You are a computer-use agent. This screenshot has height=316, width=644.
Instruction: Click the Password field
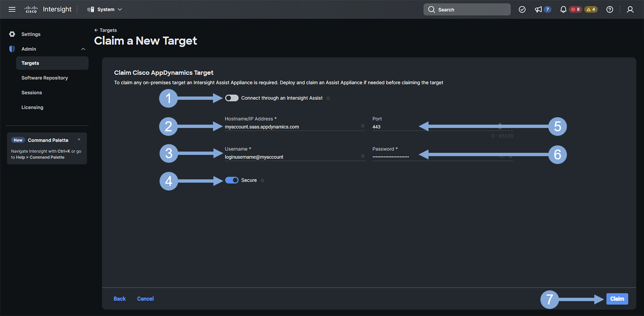point(443,157)
